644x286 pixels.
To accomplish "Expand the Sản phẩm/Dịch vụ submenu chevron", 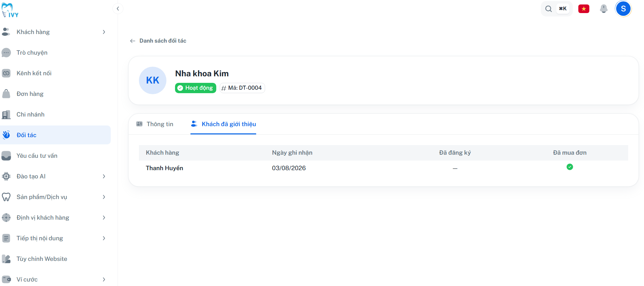I will (x=104, y=197).
